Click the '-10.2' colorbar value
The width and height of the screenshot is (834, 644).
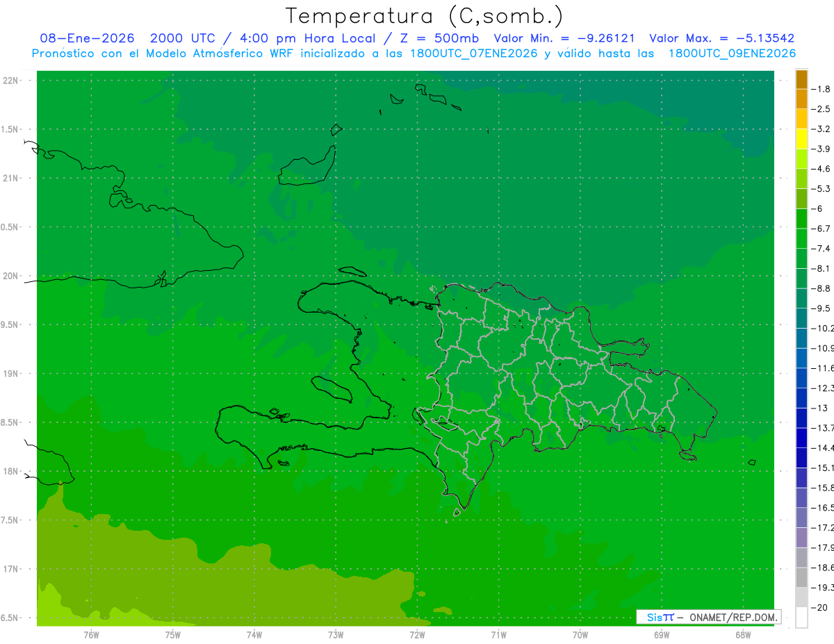822,328
